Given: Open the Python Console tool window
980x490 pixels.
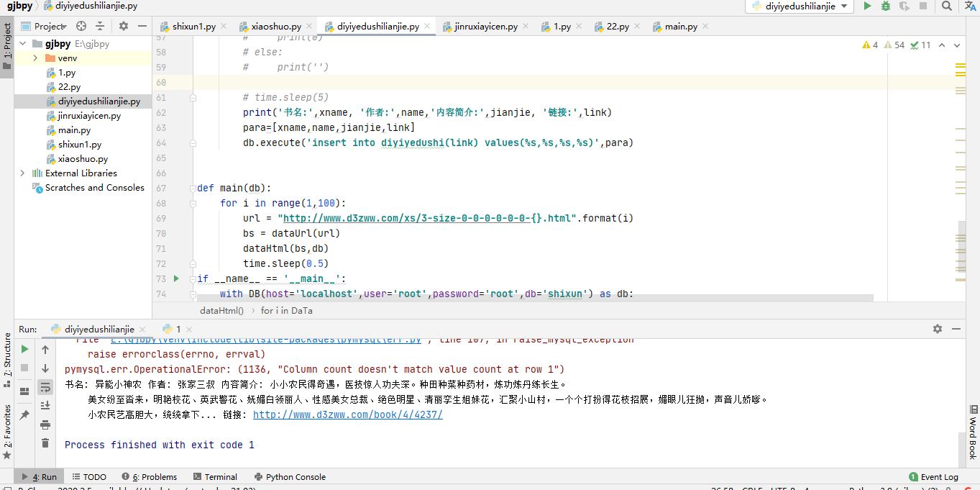Looking at the screenshot, I should tap(290, 477).
